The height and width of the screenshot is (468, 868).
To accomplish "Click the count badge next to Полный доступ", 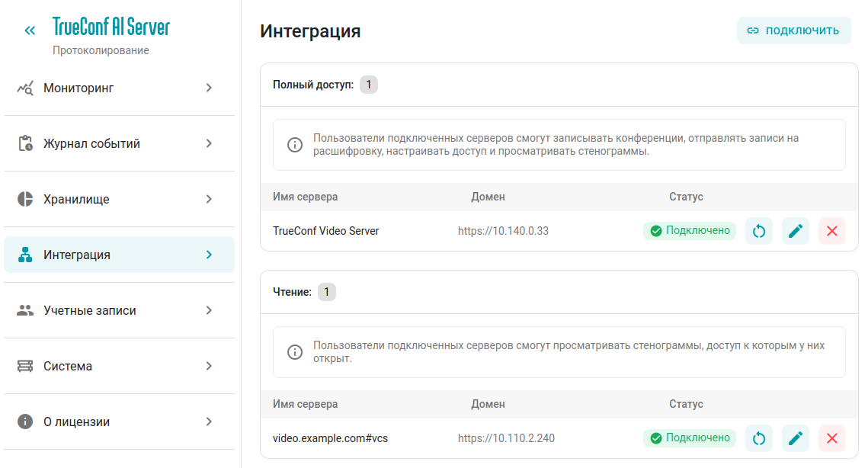I will [x=369, y=85].
